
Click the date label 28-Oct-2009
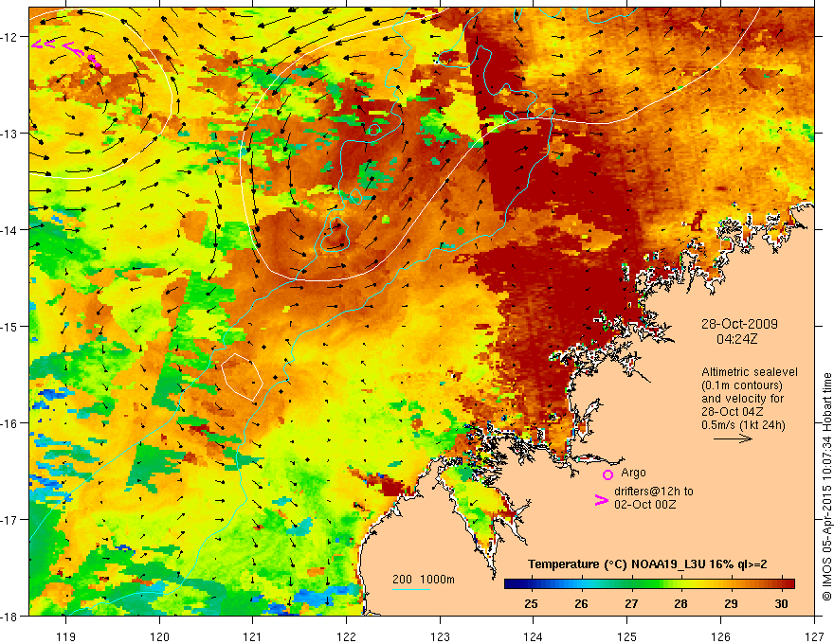click(739, 324)
